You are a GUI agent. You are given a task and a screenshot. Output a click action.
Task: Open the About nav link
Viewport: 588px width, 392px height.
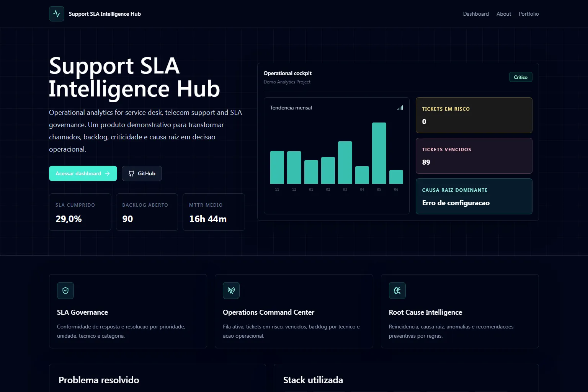tap(504, 14)
